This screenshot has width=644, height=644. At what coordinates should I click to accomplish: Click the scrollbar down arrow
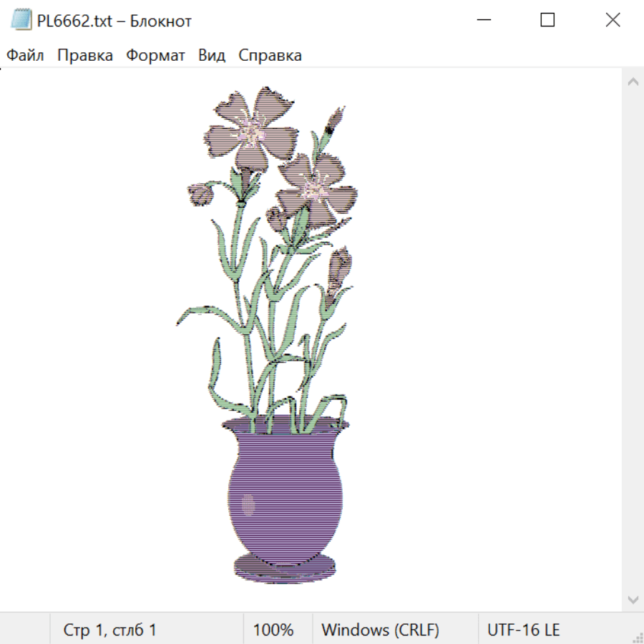pyautogui.click(x=633, y=600)
